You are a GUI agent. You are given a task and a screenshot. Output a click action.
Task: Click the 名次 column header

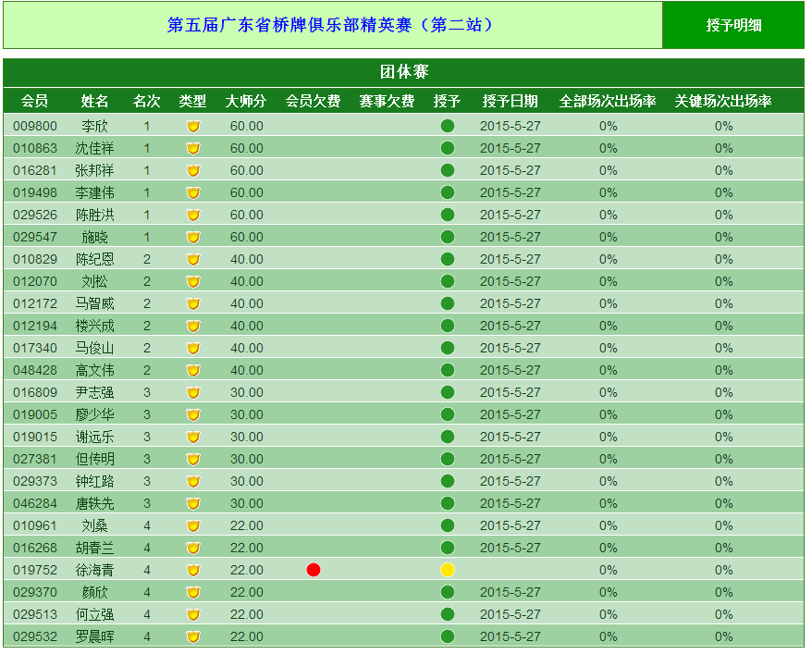147,101
